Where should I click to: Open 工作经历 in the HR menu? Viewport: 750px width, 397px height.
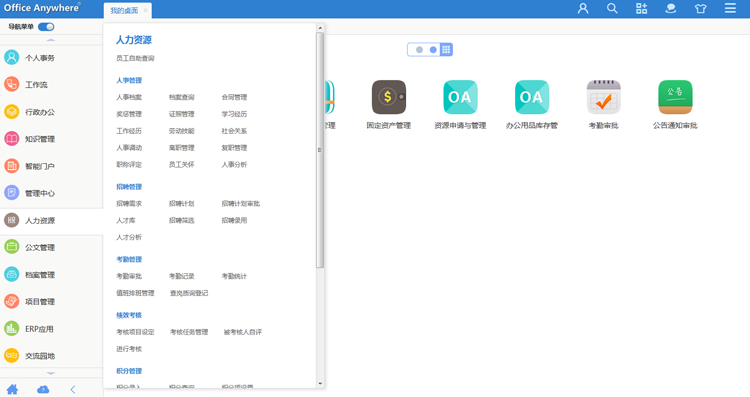pyautogui.click(x=129, y=131)
